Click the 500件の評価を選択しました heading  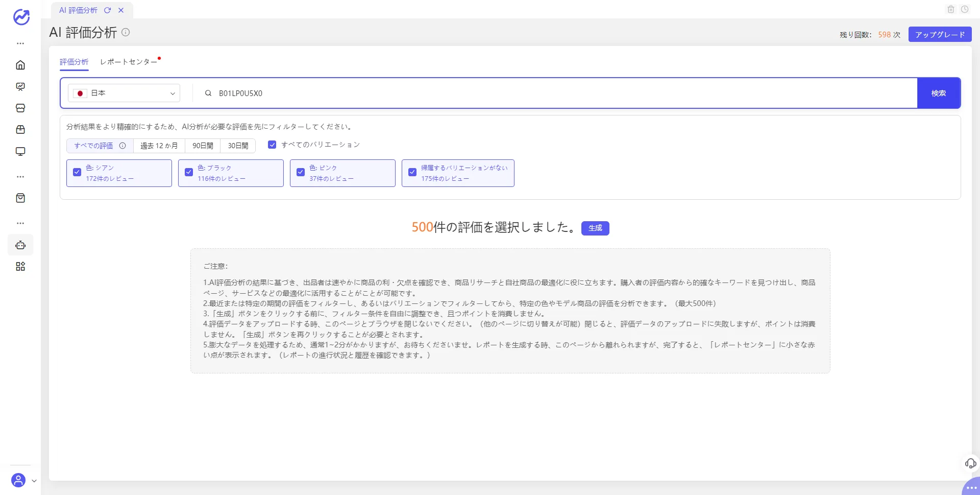coord(494,227)
